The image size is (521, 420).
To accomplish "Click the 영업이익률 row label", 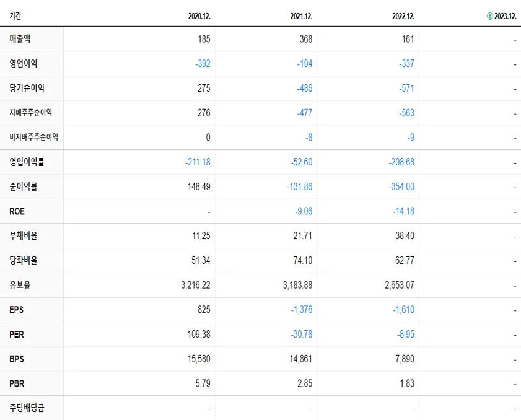I will pos(27,162).
